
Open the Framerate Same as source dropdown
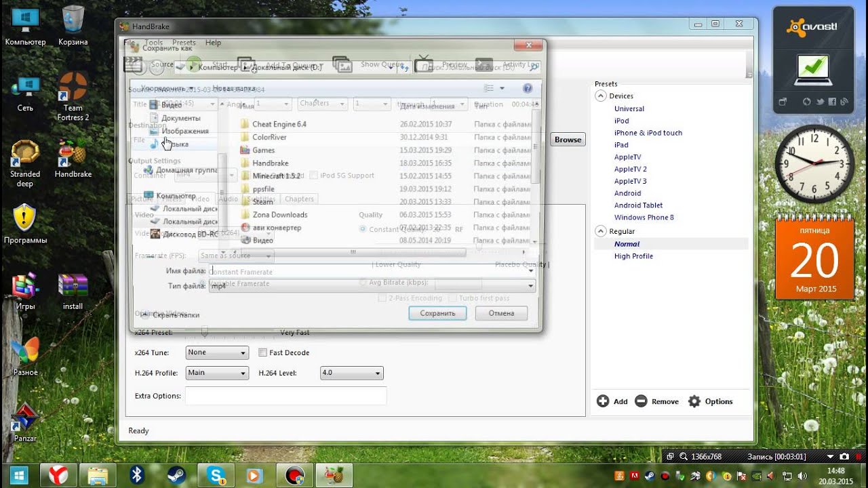tap(235, 256)
